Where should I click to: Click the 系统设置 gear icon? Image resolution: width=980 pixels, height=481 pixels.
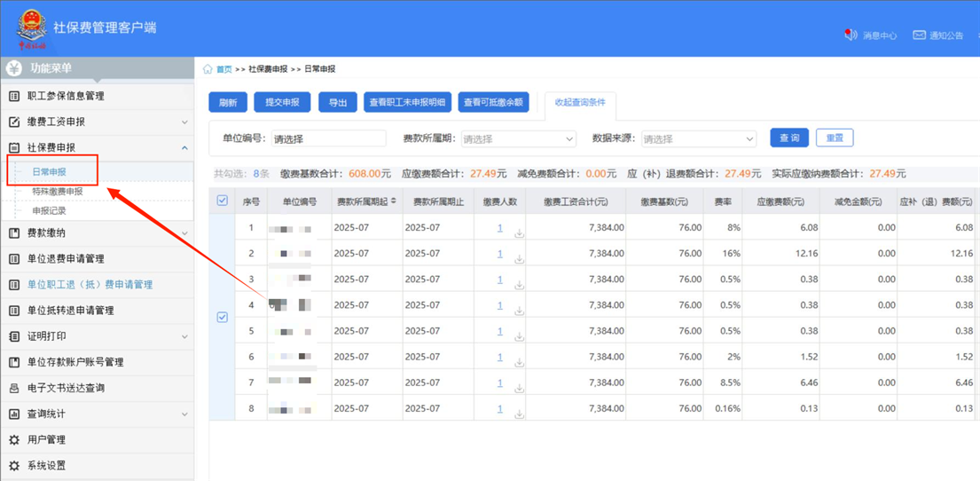tap(14, 466)
